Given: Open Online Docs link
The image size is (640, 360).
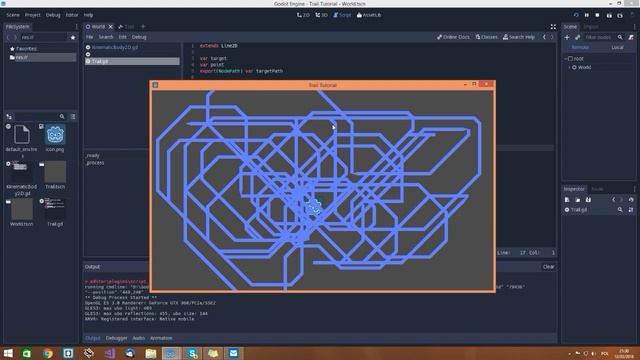Looking at the screenshot, I should point(453,37).
